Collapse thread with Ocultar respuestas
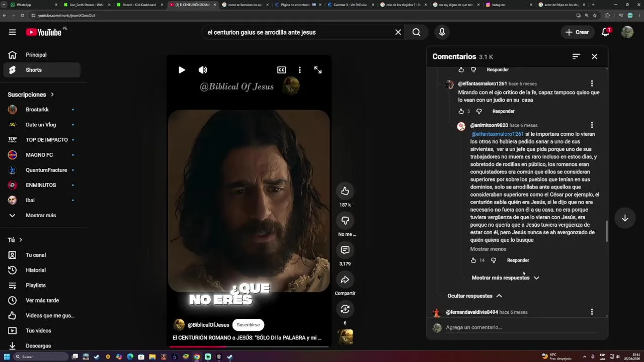 coord(474,296)
